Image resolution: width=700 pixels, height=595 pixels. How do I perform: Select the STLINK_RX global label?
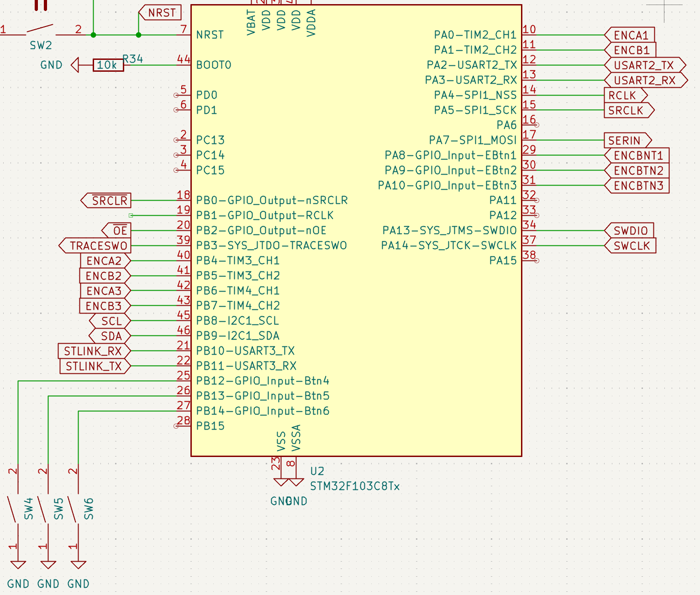(94, 351)
